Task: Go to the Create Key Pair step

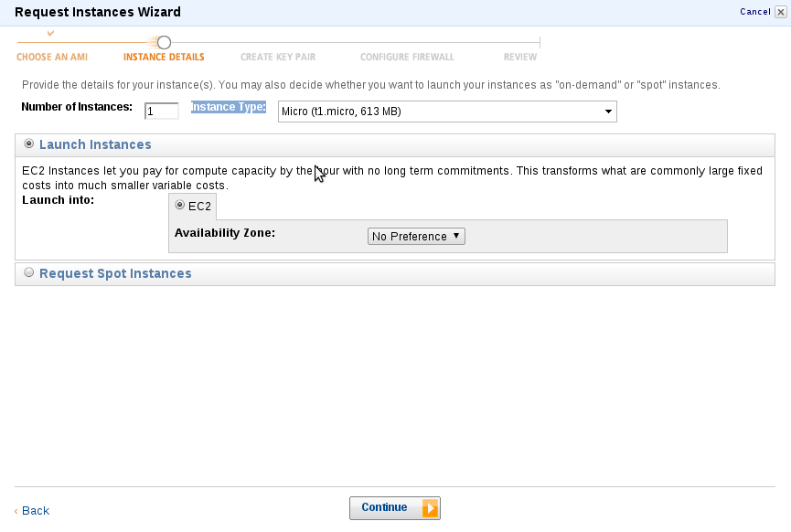Action: (x=278, y=57)
